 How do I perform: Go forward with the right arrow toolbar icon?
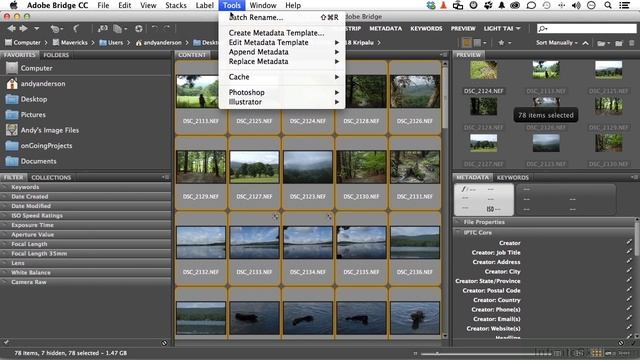[24, 29]
